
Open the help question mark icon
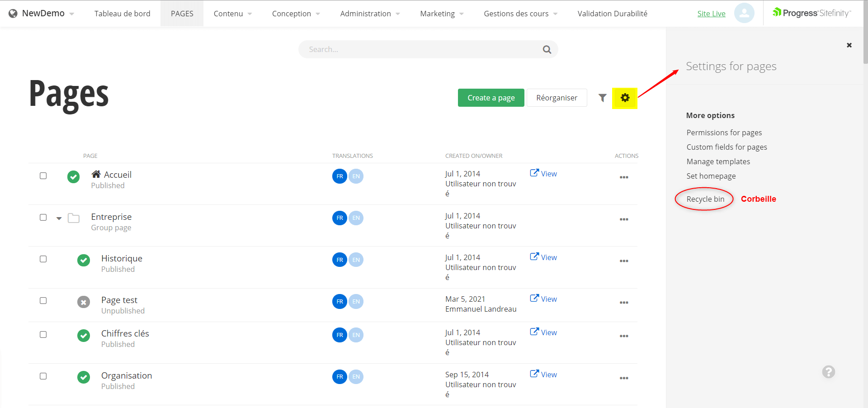pyautogui.click(x=828, y=372)
